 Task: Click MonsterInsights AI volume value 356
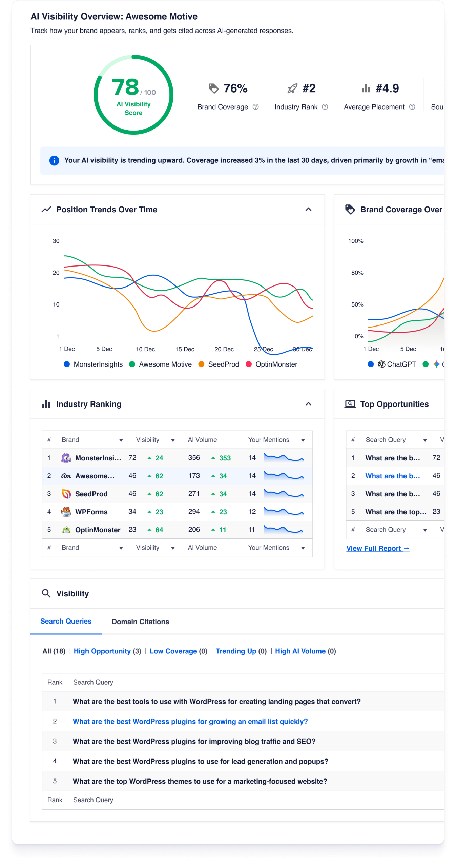coord(194,458)
